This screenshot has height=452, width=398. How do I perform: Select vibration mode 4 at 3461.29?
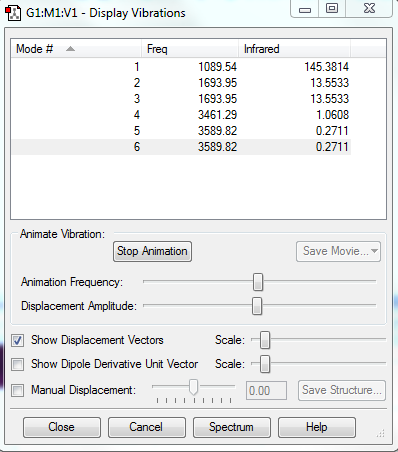coord(181,115)
